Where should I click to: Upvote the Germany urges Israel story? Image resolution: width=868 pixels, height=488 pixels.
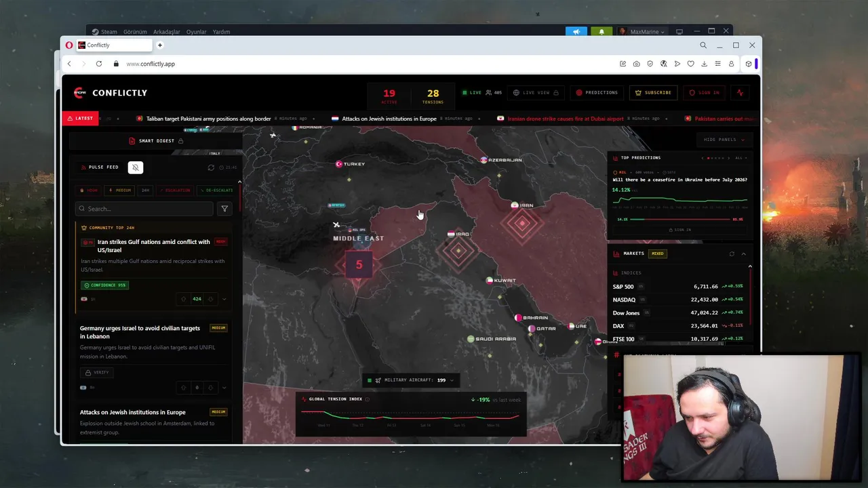point(183,388)
